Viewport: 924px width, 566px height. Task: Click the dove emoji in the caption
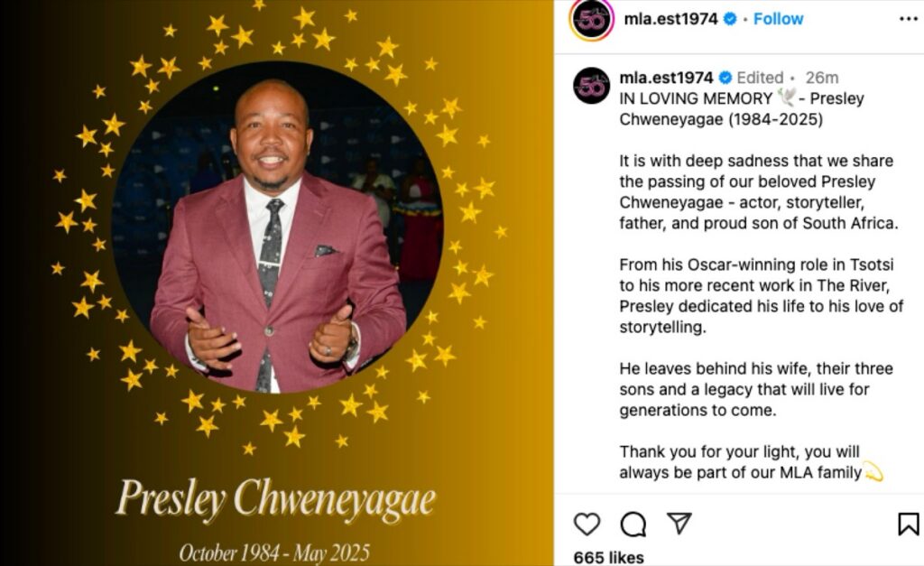point(786,97)
